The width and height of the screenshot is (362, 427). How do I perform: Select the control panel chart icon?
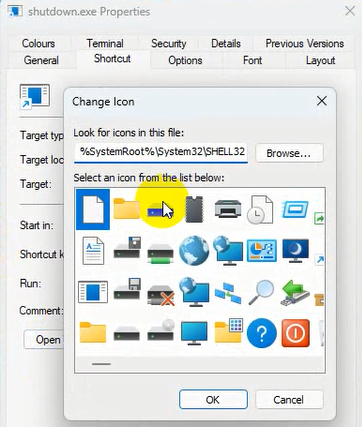[262, 250]
